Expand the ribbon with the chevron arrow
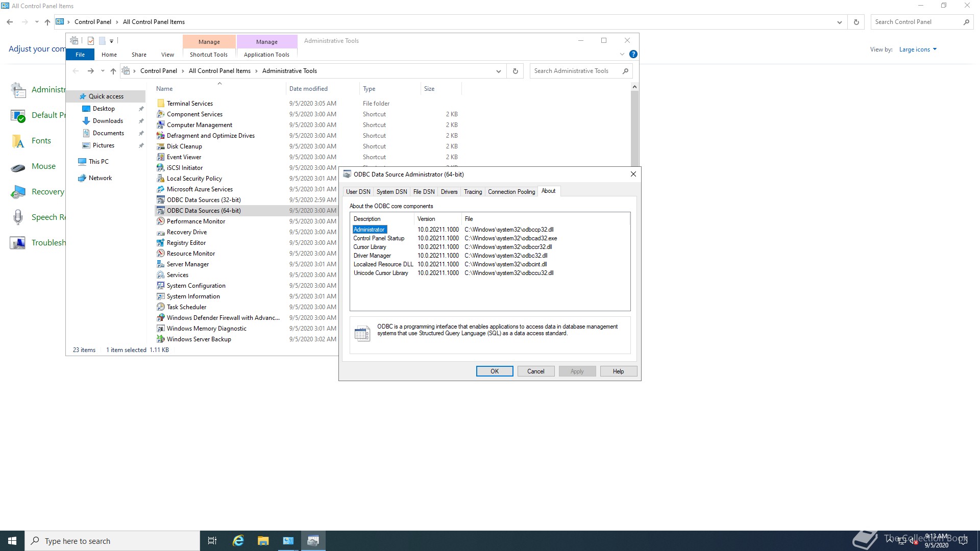The width and height of the screenshot is (980, 551). 622,54
